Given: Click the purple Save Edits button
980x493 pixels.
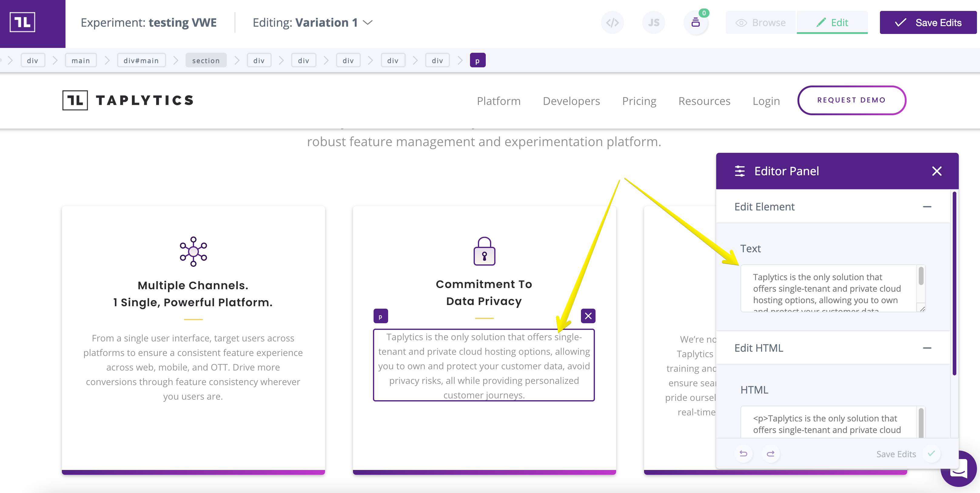Looking at the screenshot, I should pyautogui.click(x=928, y=22).
